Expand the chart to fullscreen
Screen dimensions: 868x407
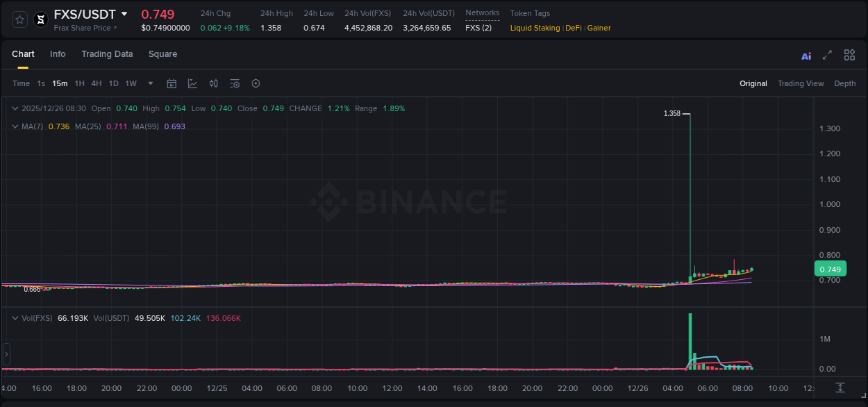(827, 54)
